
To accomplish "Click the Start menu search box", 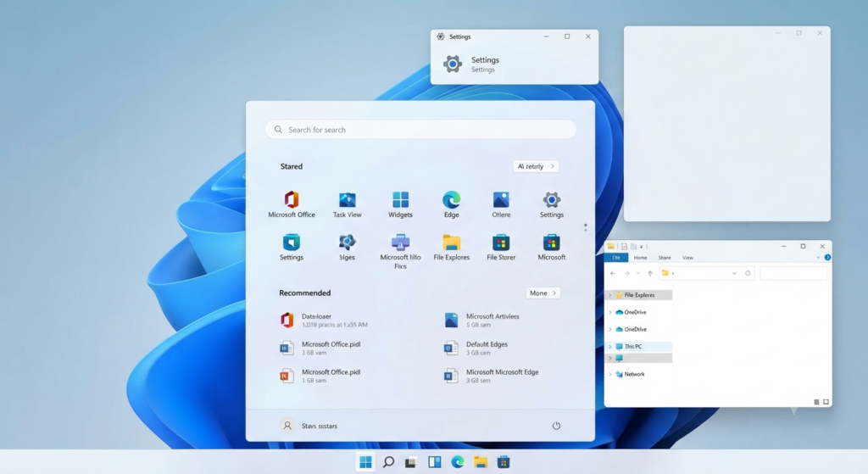I will [420, 130].
